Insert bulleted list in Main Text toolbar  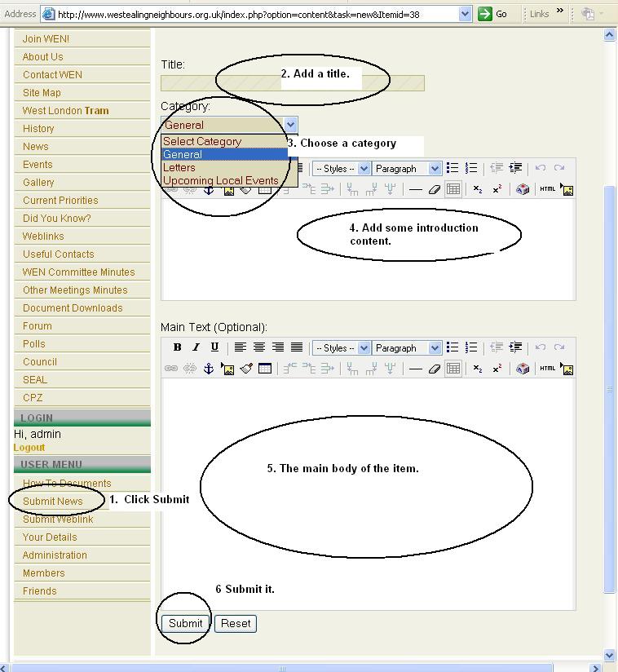[x=452, y=347]
